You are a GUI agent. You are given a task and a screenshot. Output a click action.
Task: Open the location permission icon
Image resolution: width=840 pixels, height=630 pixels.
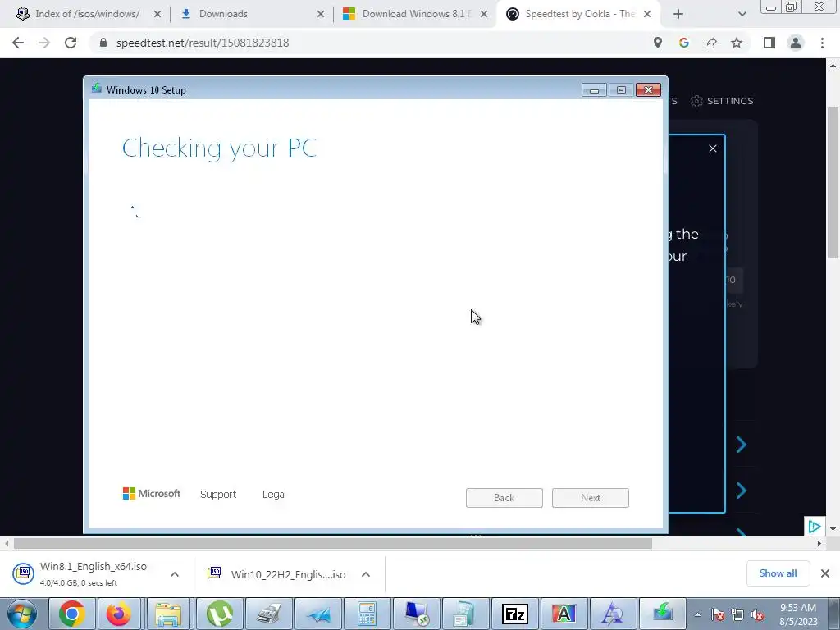pyautogui.click(x=657, y=43)
